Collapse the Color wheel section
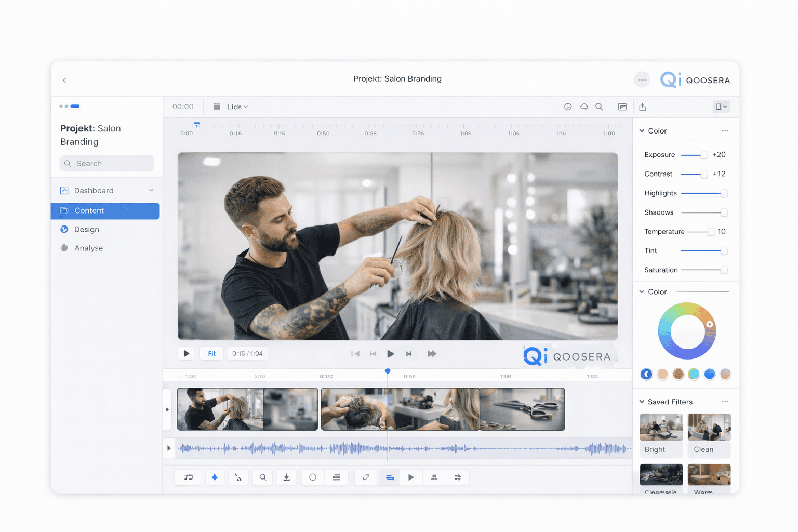 tap(642, 292)
